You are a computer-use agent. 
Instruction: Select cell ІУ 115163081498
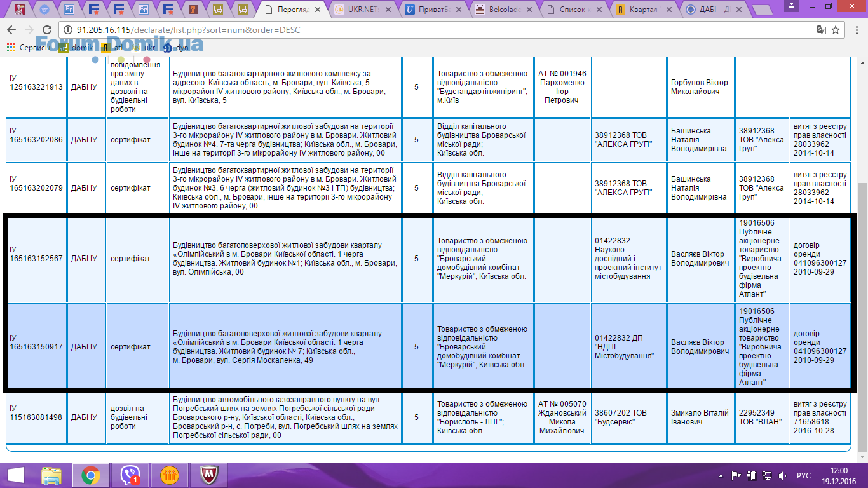(x=36, y=417)
